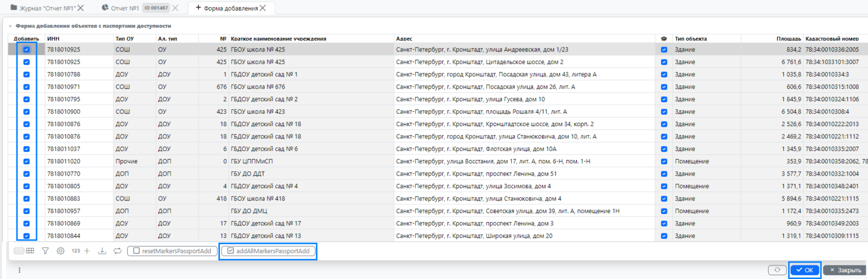Click the download export icon

pyautogui.click(x=102, y=251)
